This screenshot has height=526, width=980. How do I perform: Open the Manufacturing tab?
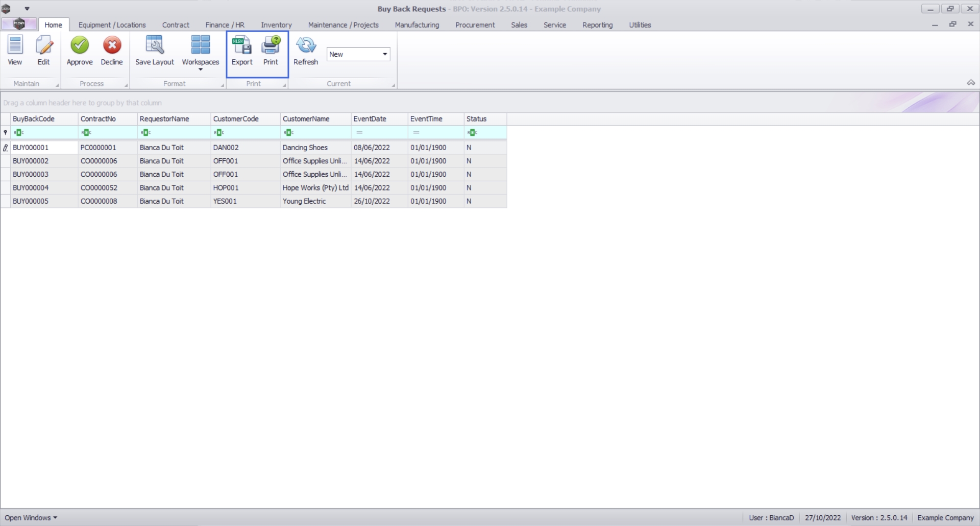click(x=416, y=25)
